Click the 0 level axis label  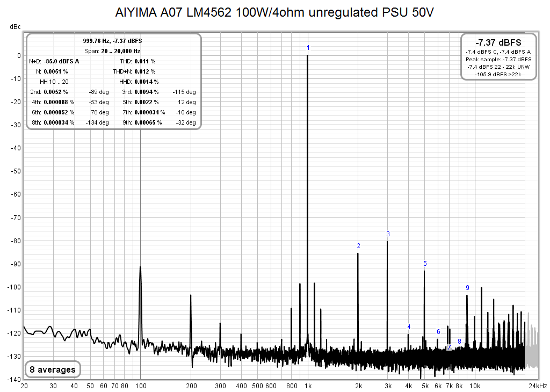[x=19, y=56]
